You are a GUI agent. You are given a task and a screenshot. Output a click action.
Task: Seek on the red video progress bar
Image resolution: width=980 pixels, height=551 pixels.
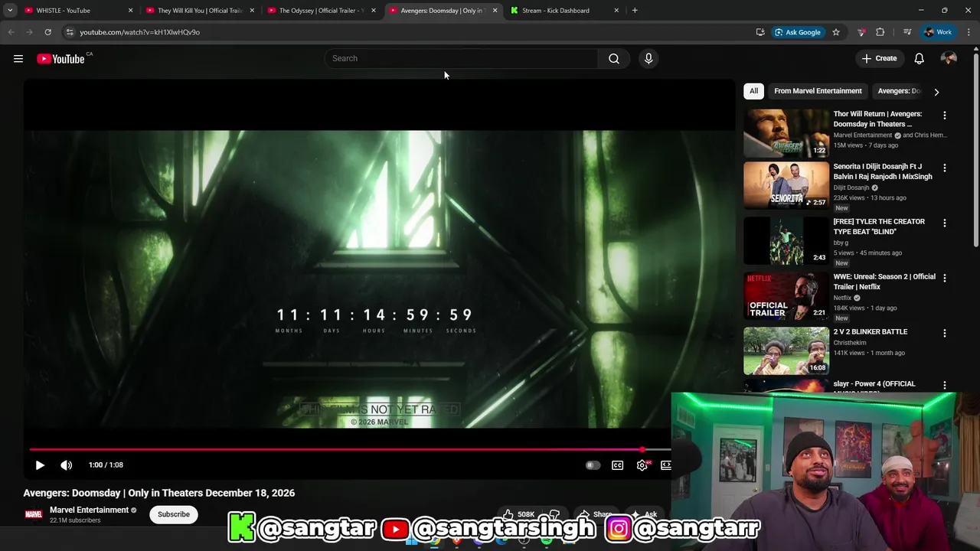pyautogui.click(x=350, y=449)
